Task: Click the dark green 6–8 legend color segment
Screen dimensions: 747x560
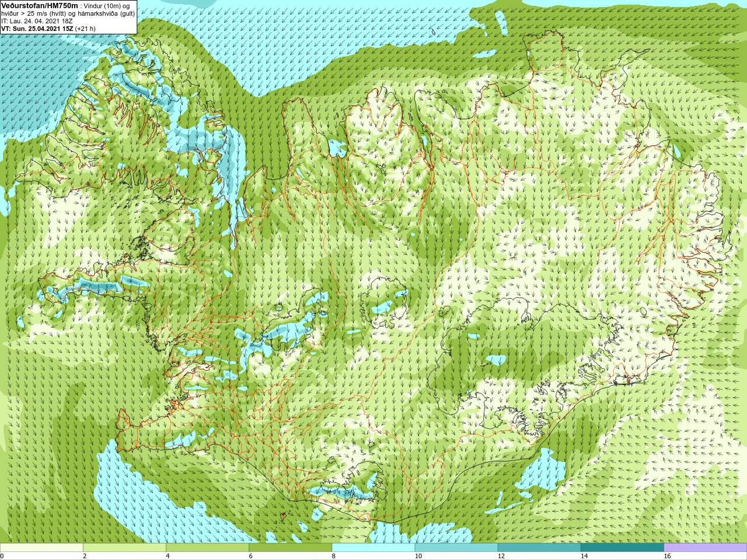Action: coord(290,548)
